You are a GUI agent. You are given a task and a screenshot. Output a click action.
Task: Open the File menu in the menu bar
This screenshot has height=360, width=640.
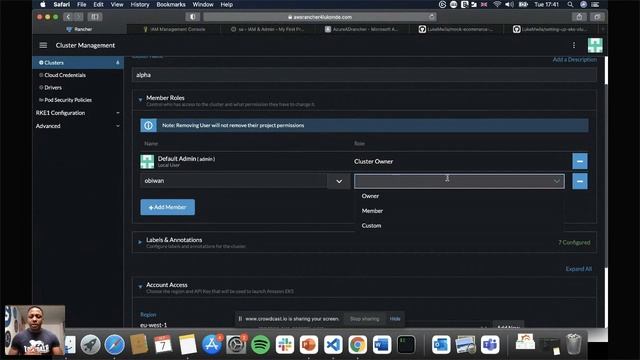(82, 4)
